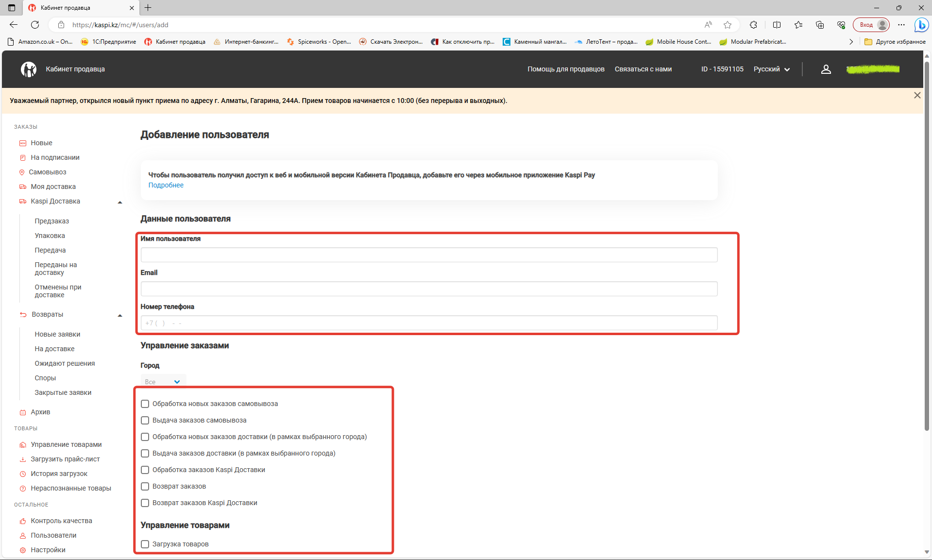Add page to favorites with star icon
Viewport: 932px width, 560px height.
727,25
